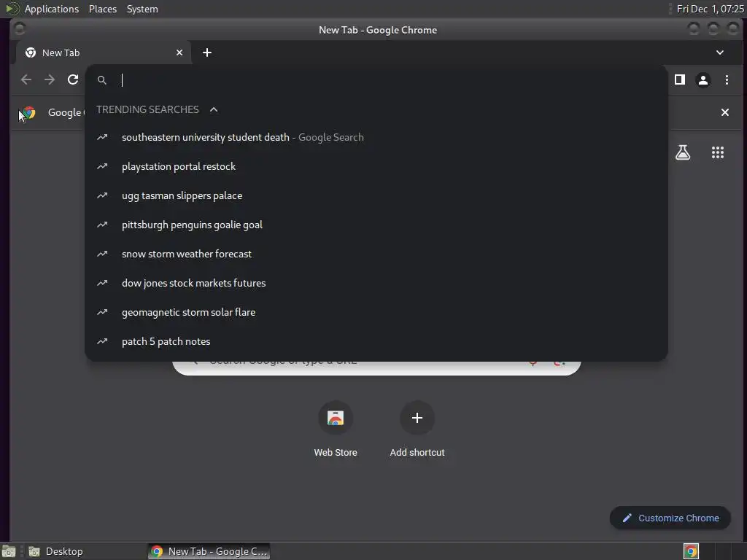
Task: Open the Places menu
Action: [x=103, y=9]
